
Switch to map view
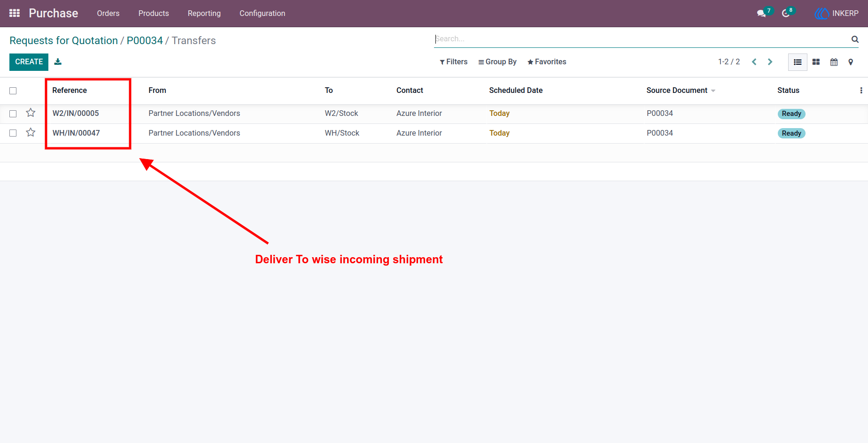click(x=851, y=62)
